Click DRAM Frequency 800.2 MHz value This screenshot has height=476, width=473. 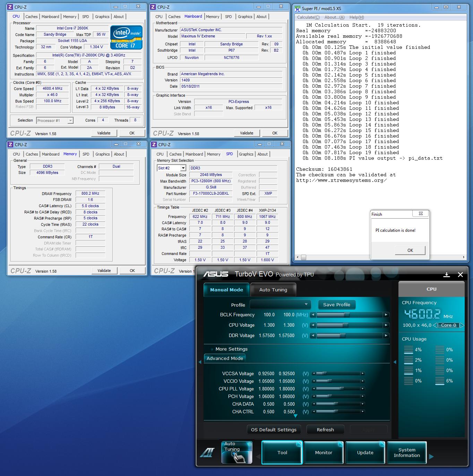(x=90, y=194)
